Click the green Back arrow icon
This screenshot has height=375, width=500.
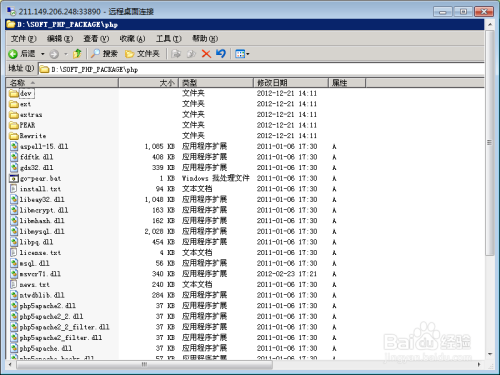pos(13,54)
